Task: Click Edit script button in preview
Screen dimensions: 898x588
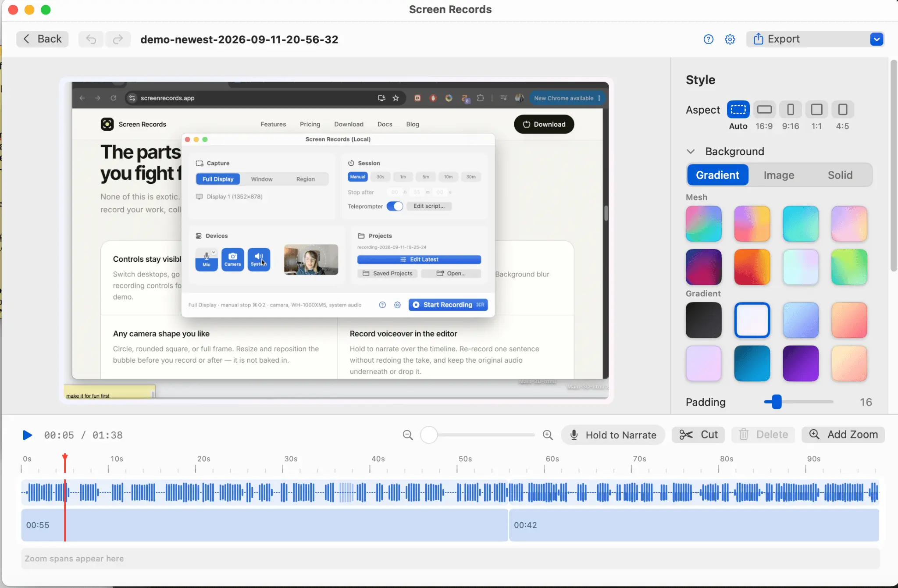Action: tap(429, 206)
